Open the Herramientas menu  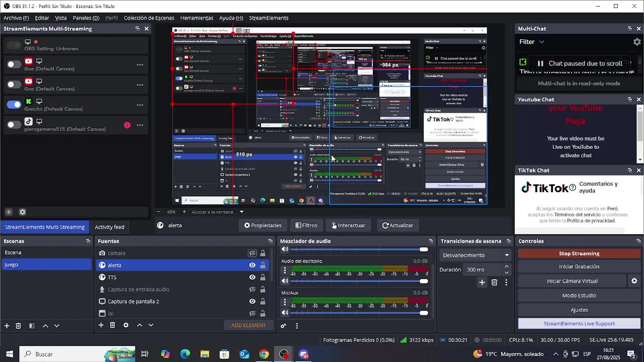tap(197, 18)
